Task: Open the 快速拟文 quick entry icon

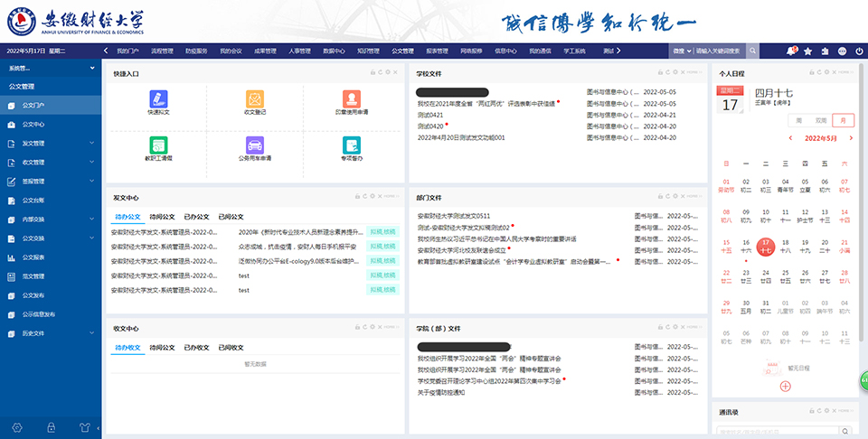Action: [x=158, y=99]
